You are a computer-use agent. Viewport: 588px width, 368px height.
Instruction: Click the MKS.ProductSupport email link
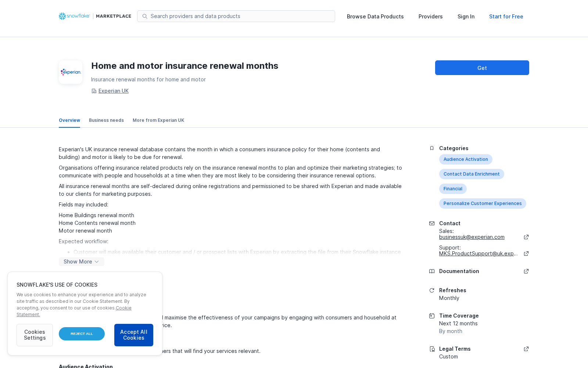(478, 254)
